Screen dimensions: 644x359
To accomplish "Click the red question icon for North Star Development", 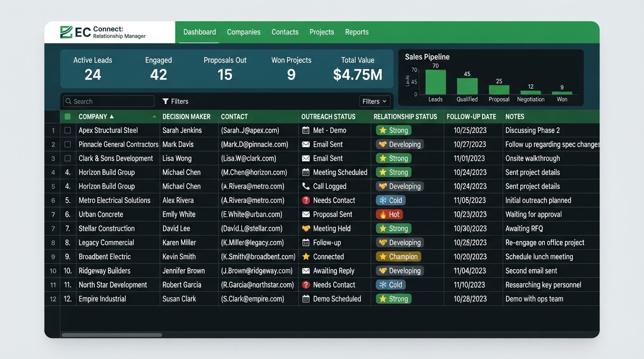I will coord(306,285).
